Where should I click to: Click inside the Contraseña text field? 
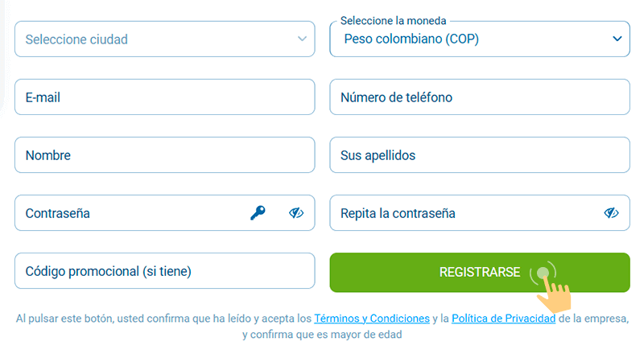tap(129, 213)
